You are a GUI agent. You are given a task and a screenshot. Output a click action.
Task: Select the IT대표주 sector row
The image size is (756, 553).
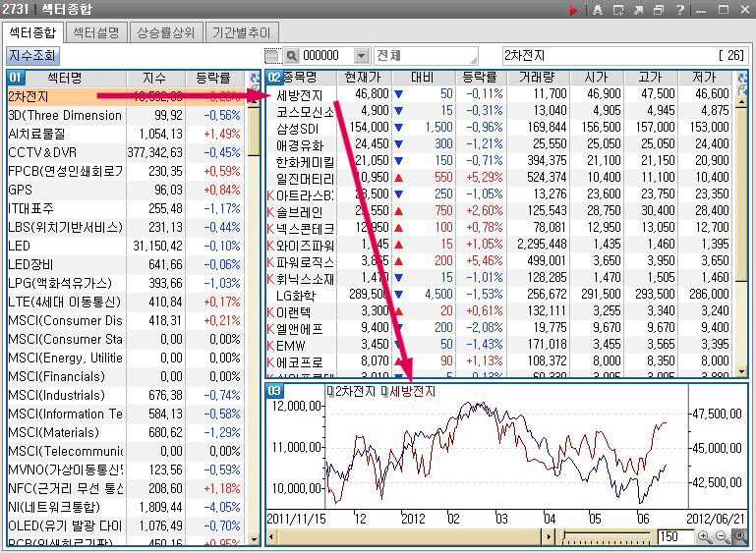pos(126,208)
